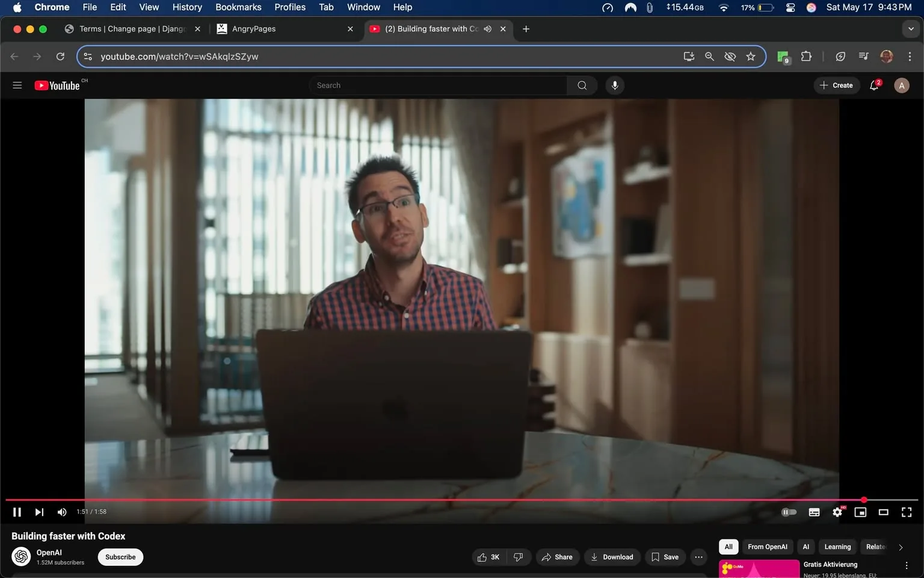Image resolution: width=924 pixels, height=578 pixels.
Task: Activate miniplayer mode
Action: [x=860, y=512]
